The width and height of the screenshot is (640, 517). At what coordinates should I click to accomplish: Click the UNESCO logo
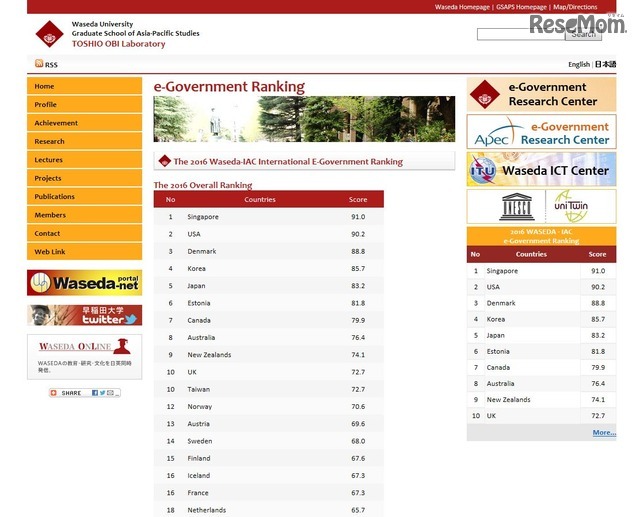[516, 206]
